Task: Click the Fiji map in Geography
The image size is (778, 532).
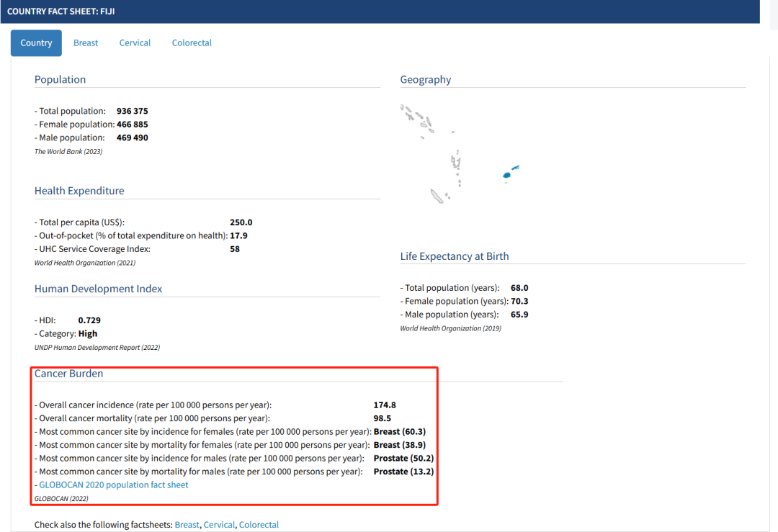Action: (511, 173)
